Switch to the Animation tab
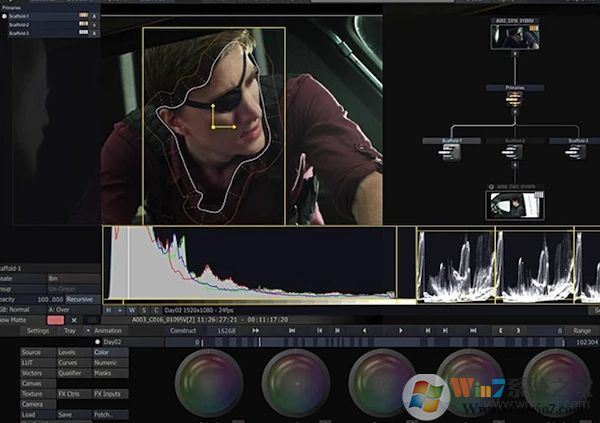 click(x=108, y=330)
